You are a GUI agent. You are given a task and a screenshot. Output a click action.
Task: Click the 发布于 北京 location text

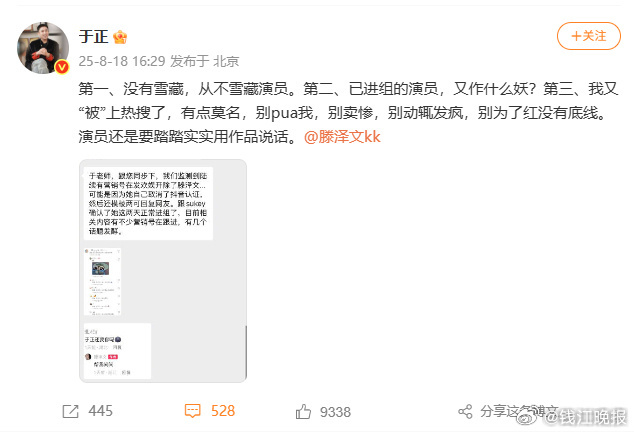pos(205,61)
